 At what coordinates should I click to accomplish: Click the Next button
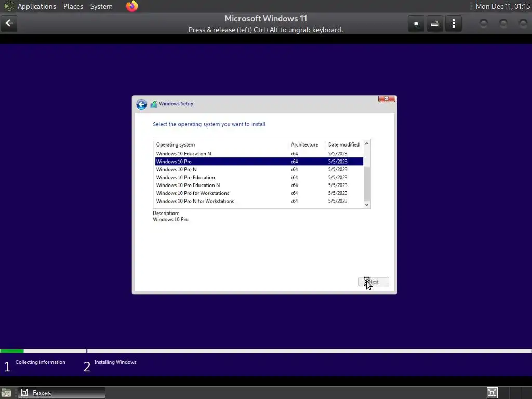click(374, 282)
